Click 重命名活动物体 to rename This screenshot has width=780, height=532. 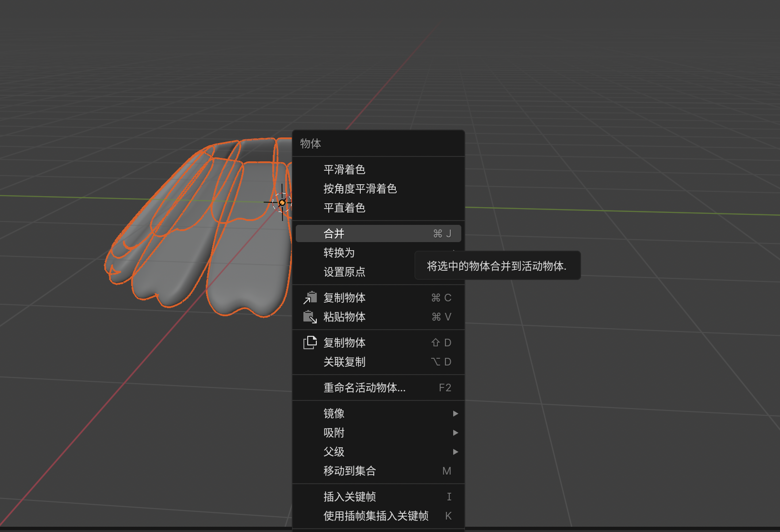tap(365, 388)
